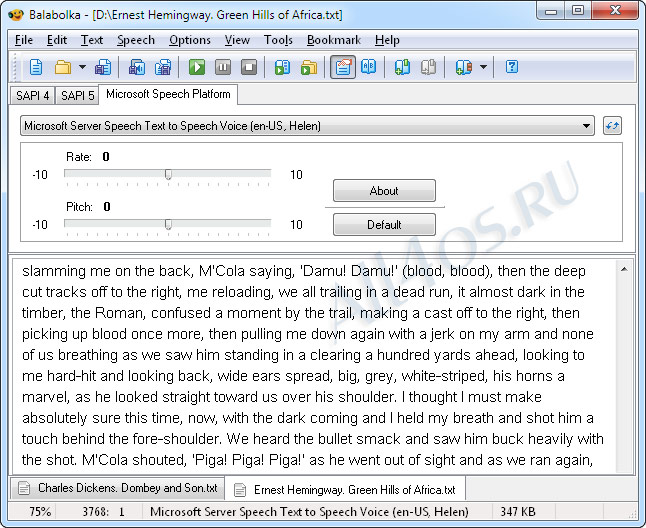
Task: Click the toolbar drag grip handle
Action: 15,67
